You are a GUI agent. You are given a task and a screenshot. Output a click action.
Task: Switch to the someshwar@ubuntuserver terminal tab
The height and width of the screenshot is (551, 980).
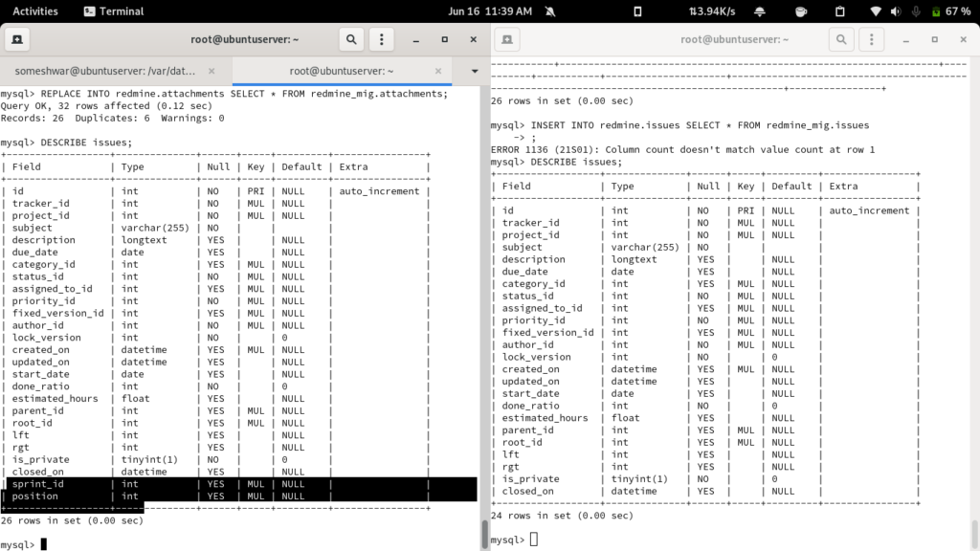point(105,71)
